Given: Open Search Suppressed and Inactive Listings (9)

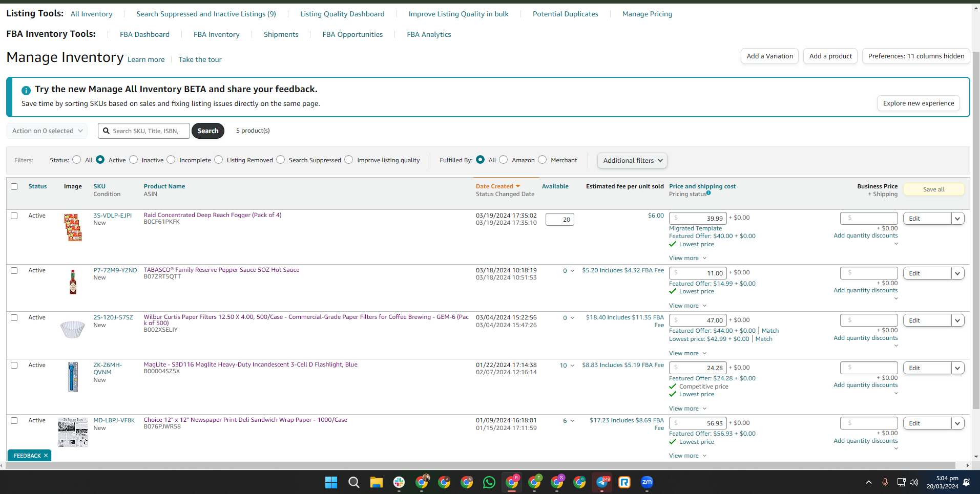Looking at the screenshot, I should click(x=206, y=14).
